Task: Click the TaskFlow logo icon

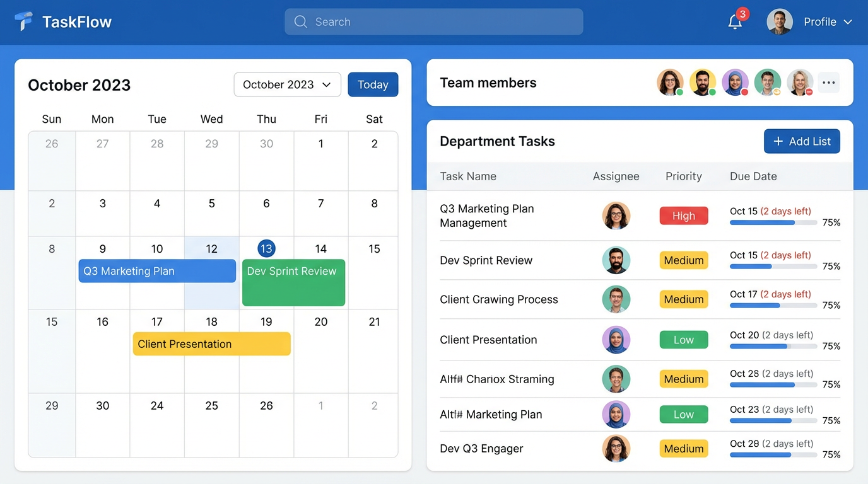Action: click(23, 21)
